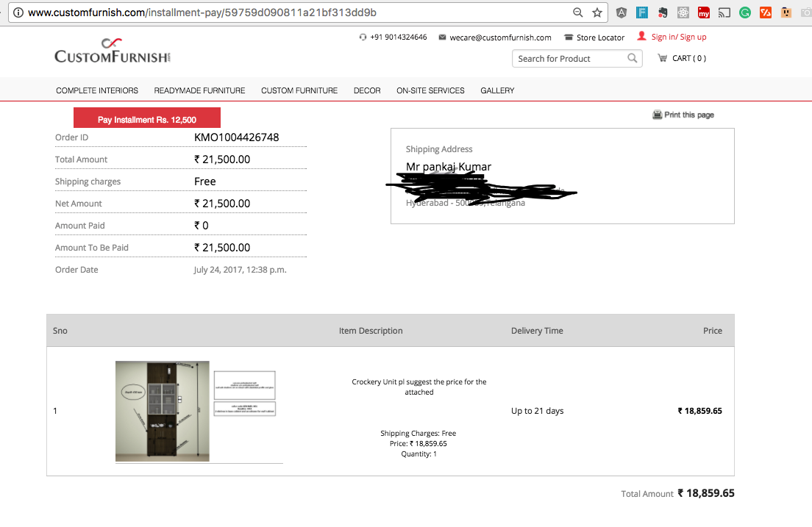Image resolution: width=812 pixels, height=527 pixels.
Task: Click into the Search for Product field
Action: pyautogui.click(x=569, y=59)
